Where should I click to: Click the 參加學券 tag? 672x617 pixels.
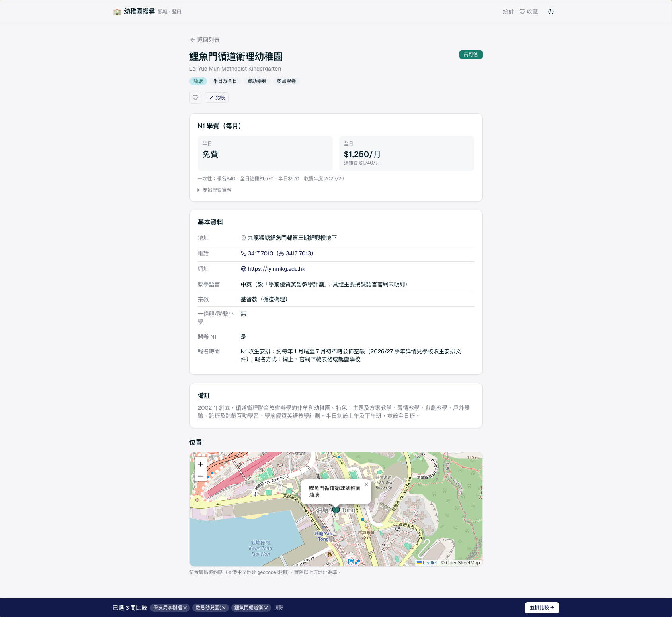click(x=287, y=81)
